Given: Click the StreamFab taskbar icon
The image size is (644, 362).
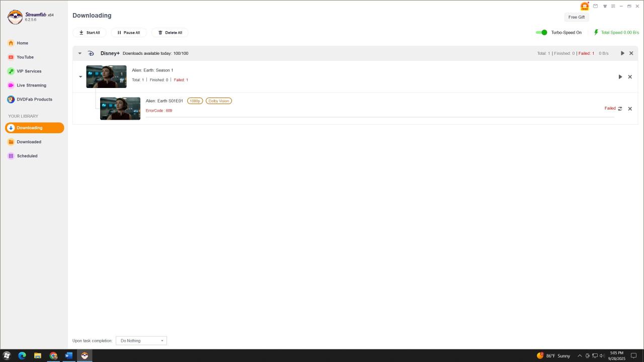Looking at the screenshot, I should click(x=85, y=355).
